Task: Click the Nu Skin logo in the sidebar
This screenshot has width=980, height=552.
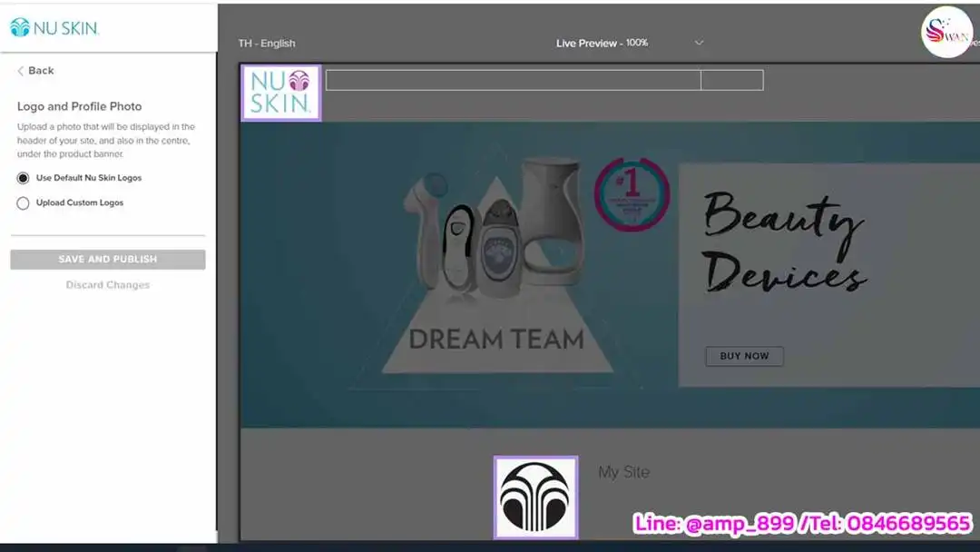Action: point(54,27)
